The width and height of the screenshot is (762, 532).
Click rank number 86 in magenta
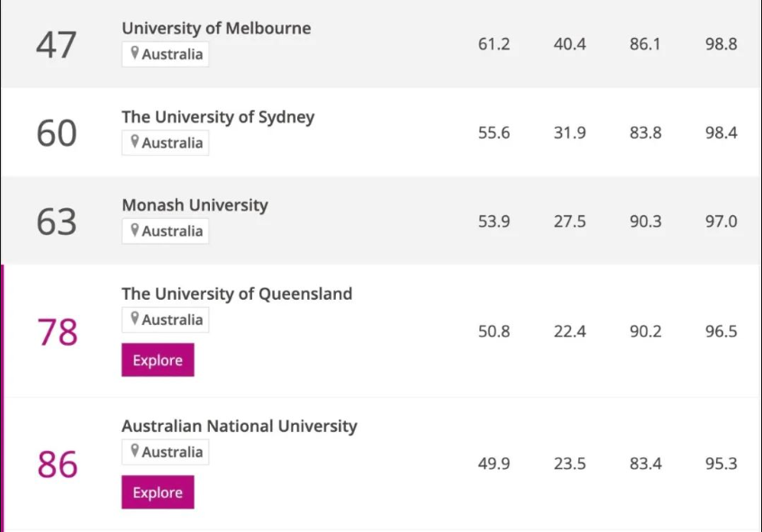[x=57, y=464]
